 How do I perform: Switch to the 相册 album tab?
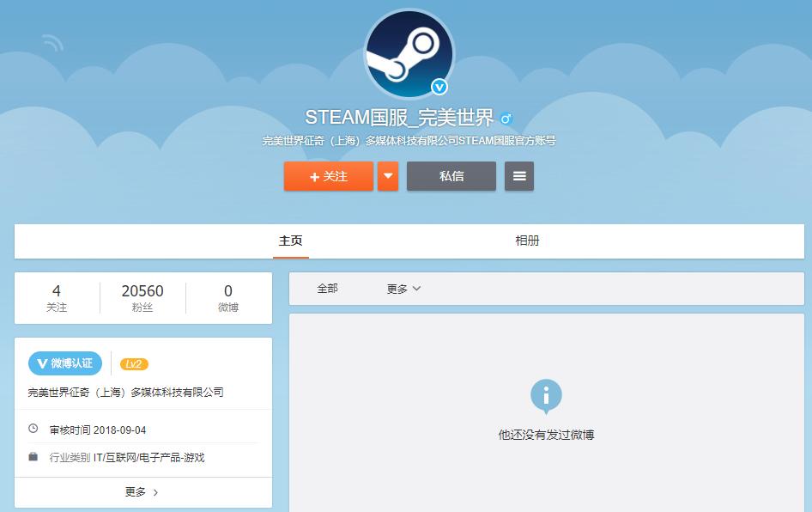[527, 241]
